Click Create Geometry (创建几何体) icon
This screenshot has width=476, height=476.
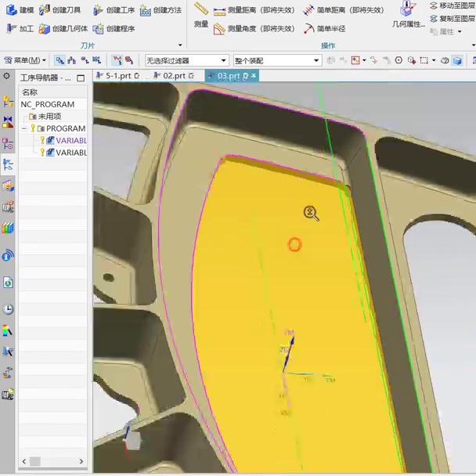[x=45, y=29]
